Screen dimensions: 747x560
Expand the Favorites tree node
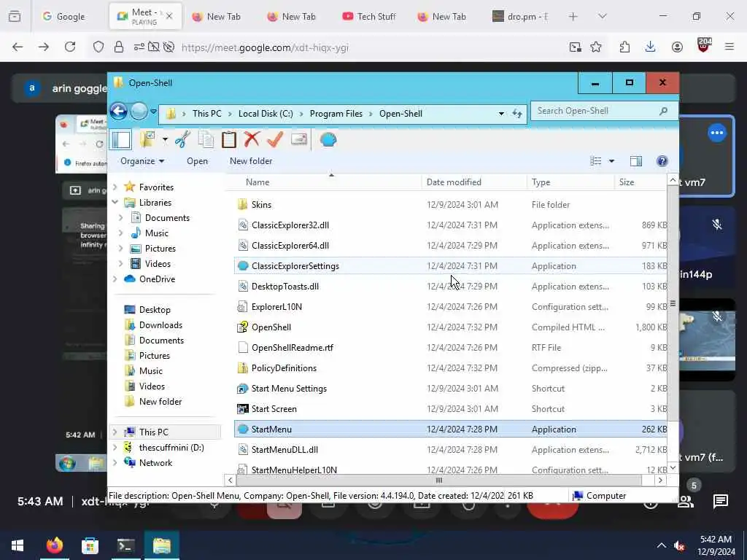[115, 187]
